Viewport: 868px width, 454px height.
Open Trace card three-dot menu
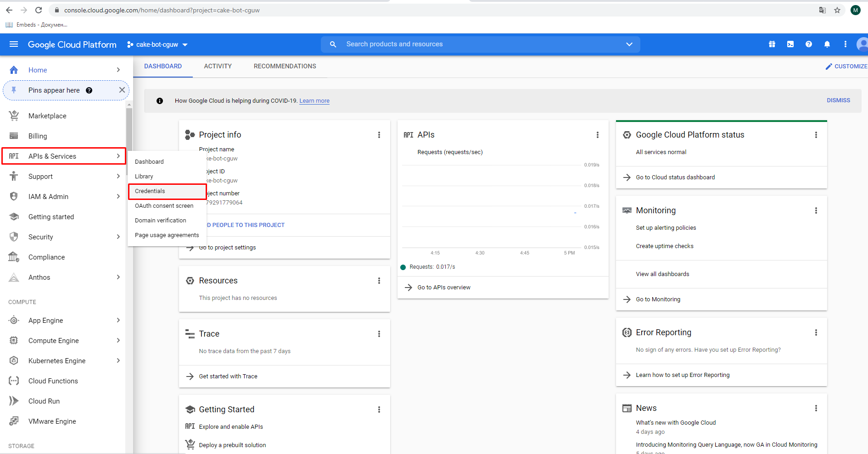coord(379,334)
